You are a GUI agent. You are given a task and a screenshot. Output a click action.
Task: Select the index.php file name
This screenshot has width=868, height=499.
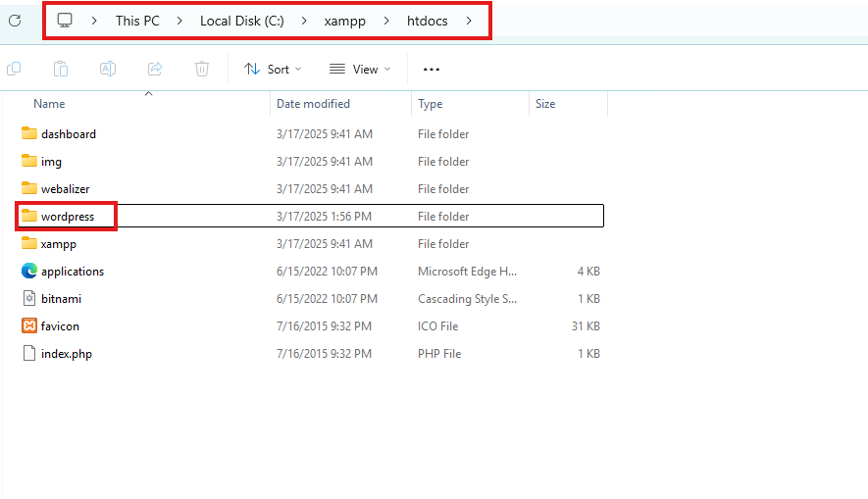(67, 354)
